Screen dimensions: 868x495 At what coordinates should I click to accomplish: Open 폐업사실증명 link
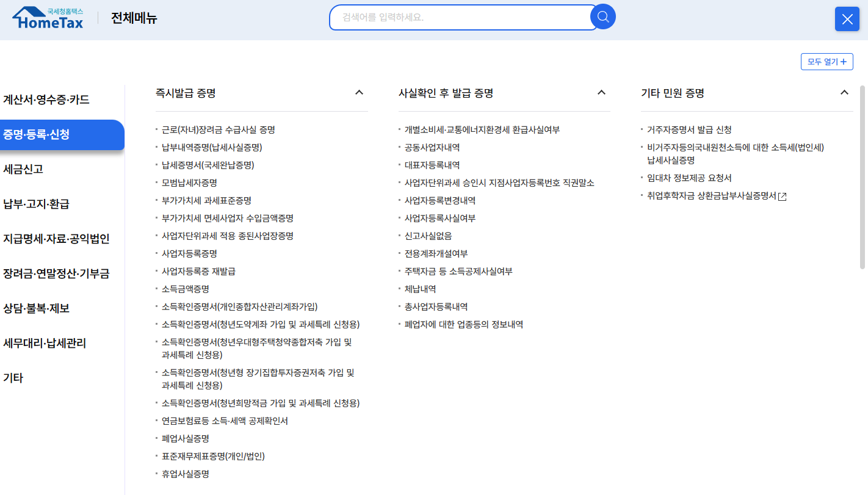[186, 439]
